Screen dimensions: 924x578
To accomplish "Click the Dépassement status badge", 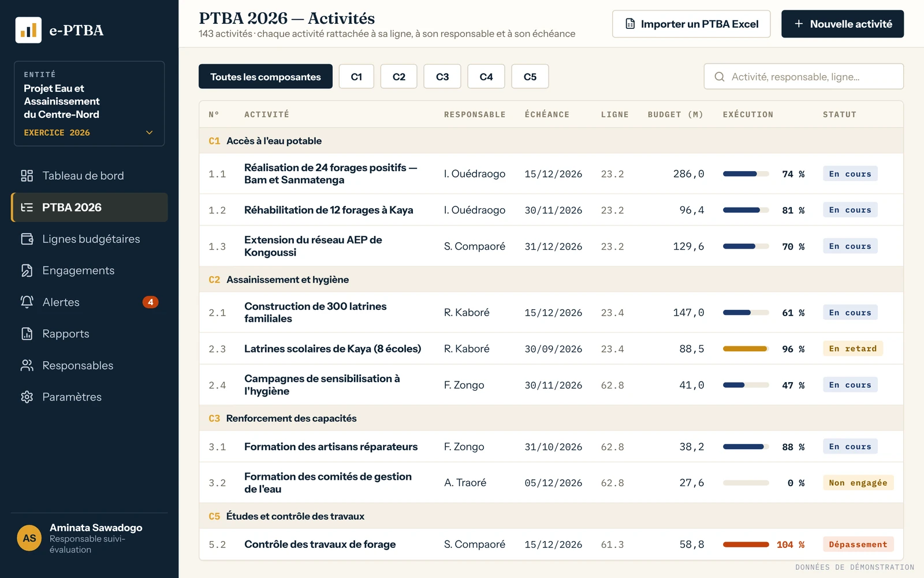I will [858, 544].
